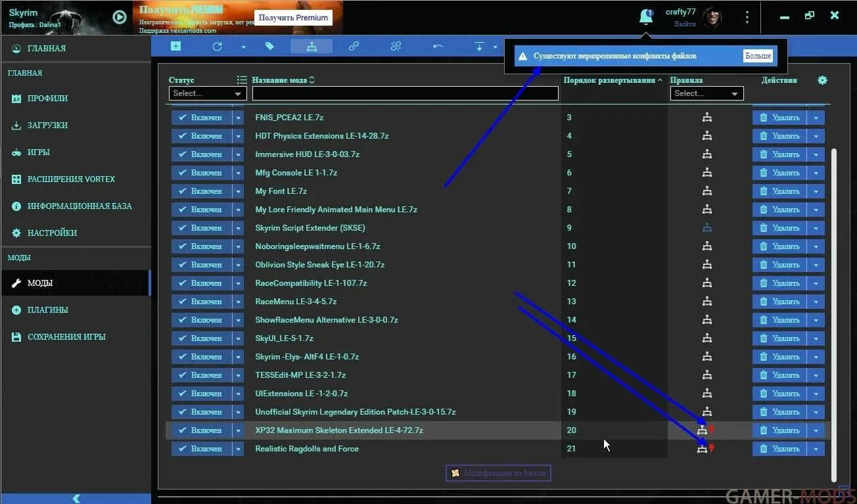
Task: Click the crafty77 user avatar
Action: [x=712, y=18]
